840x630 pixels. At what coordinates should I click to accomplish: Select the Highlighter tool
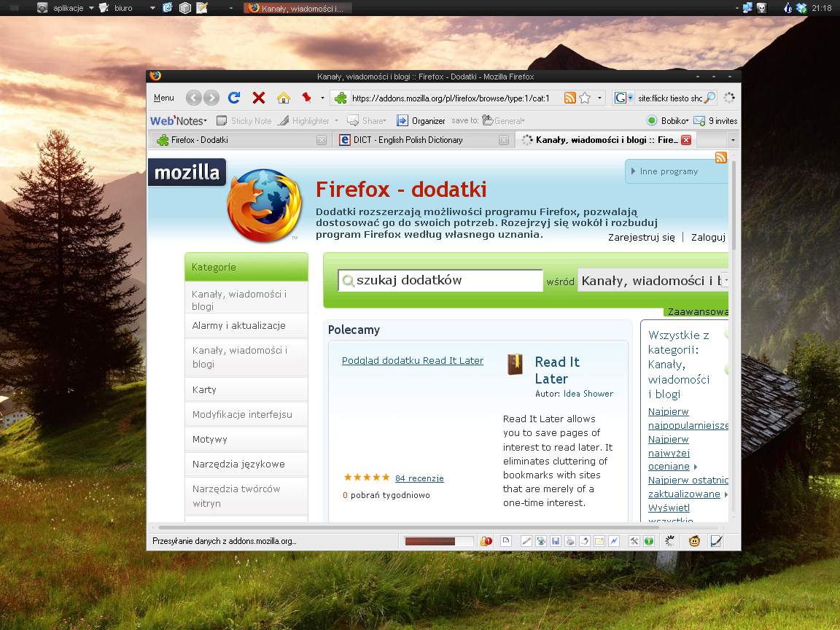304,121
